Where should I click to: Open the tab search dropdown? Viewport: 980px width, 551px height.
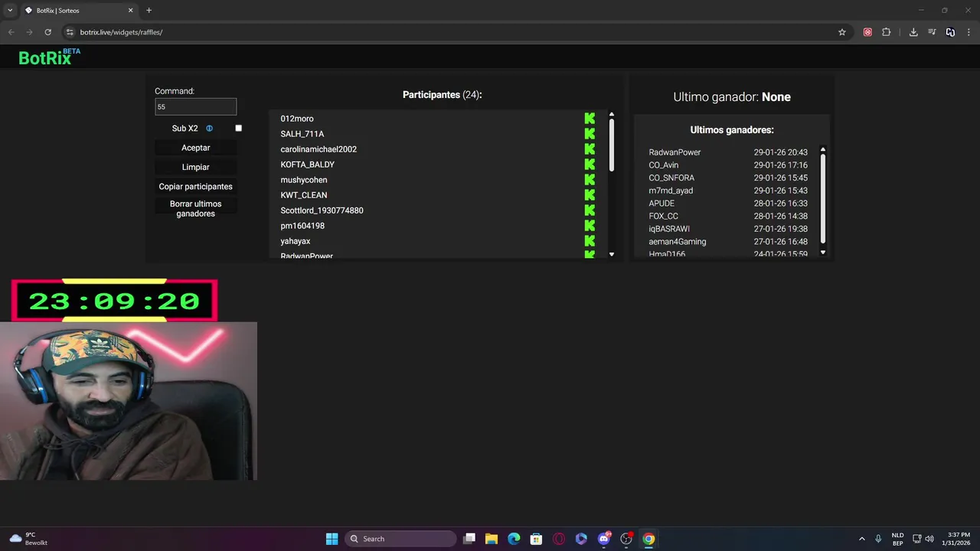(x=10, y=11)
